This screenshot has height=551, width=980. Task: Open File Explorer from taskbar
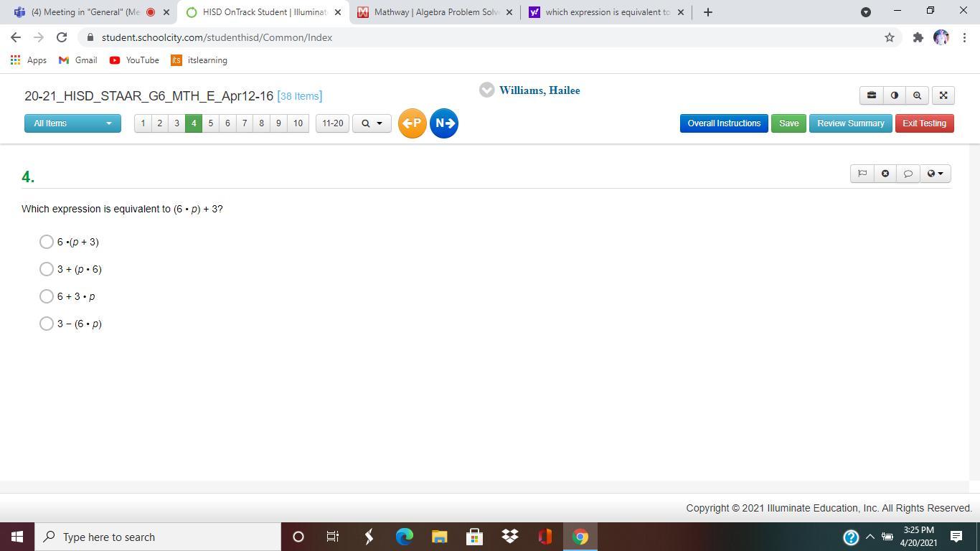coord(439,537)
